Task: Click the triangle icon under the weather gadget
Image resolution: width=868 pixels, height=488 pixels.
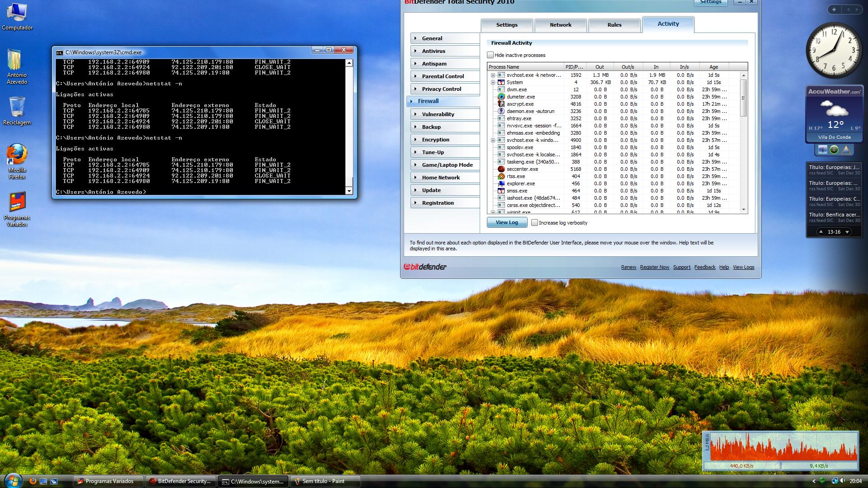Action: (x=846, y=150)
